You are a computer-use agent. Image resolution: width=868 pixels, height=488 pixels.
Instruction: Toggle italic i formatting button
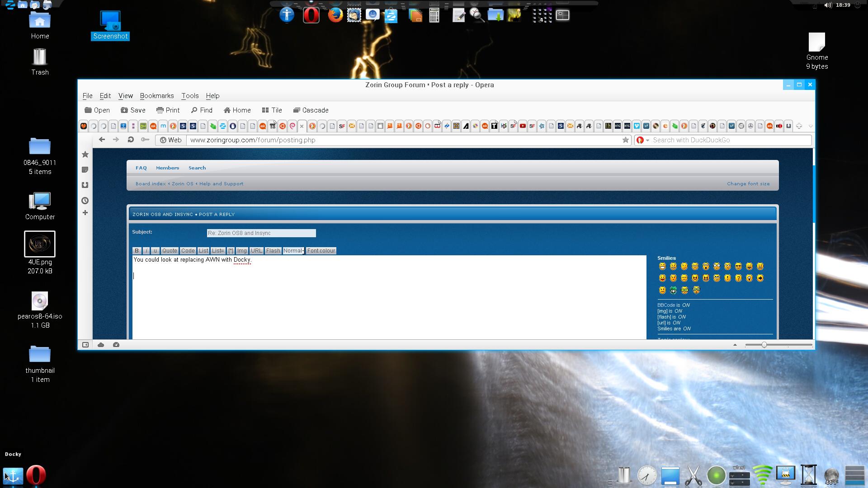[x=146, y=251]
